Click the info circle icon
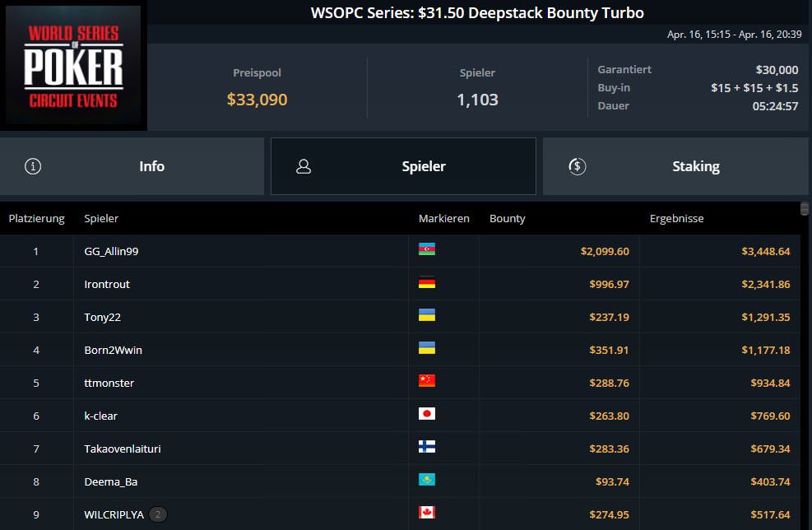This screenshot has width=812, height=530. coord(33,166)
